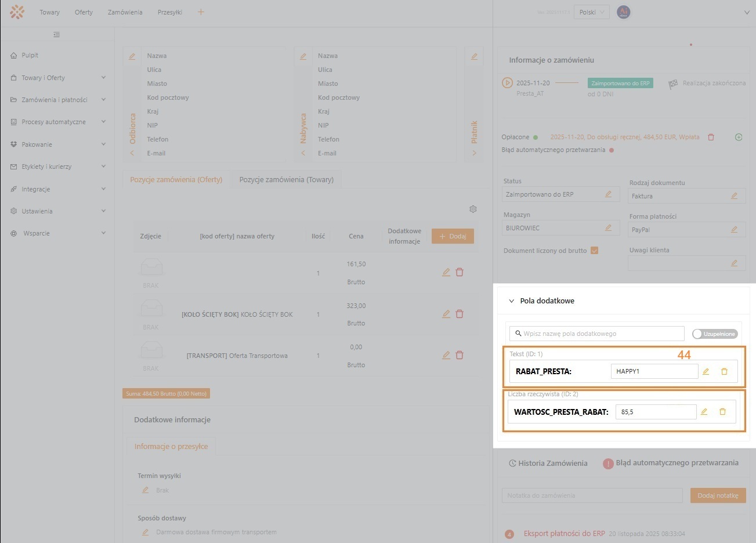
Task: Delete the WARTOSC_PRESTA_RABAT field
Action: coord(722,412)
